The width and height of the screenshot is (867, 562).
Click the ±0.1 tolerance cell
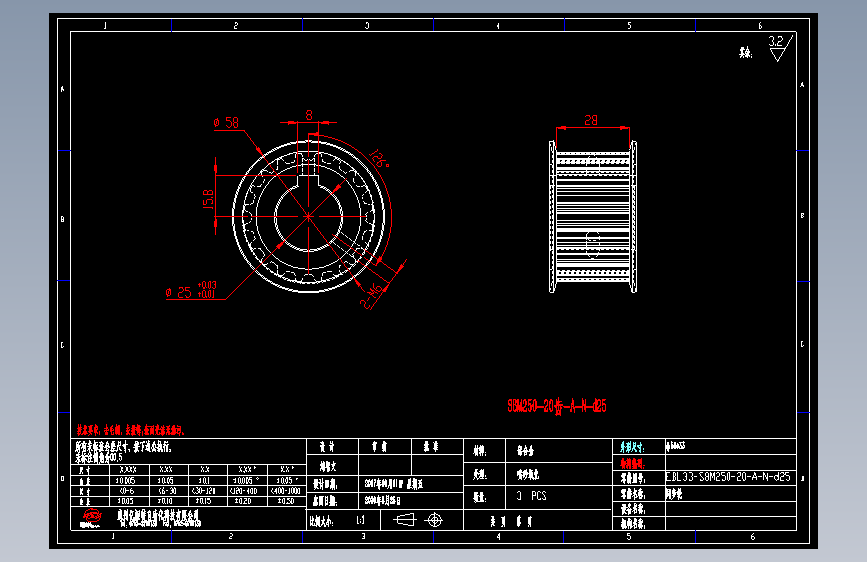point(205,481)
